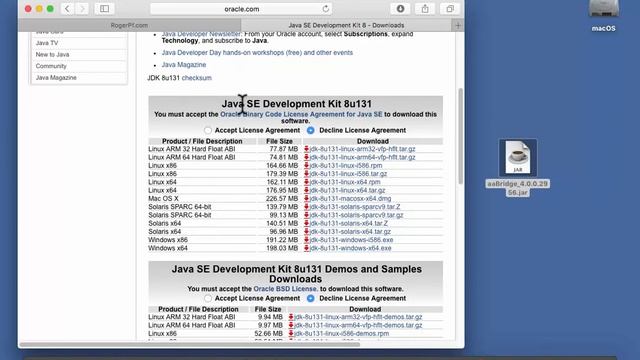This screenshot has height=360, width=640.
Task: Open the Share menu in toolbar
Action: 425,9
